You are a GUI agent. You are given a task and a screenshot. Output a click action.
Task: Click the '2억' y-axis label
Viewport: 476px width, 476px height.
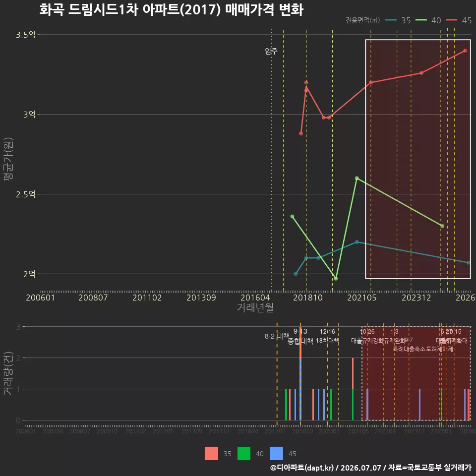(x=29, y=274)
